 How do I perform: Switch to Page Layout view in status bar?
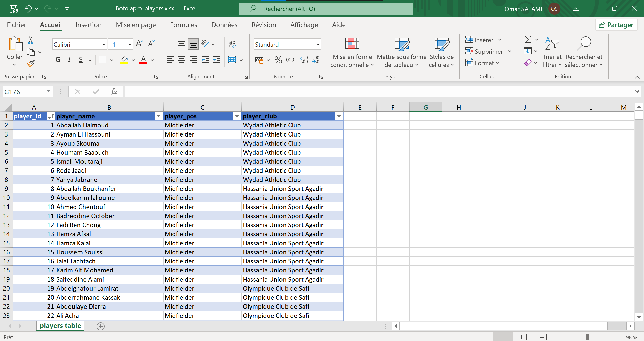pos(523,337)
